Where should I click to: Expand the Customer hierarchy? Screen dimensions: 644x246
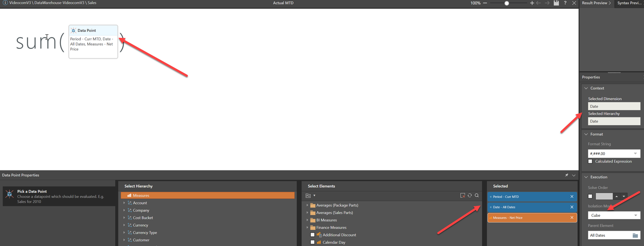pyautogui.click(x=124, y=240)
